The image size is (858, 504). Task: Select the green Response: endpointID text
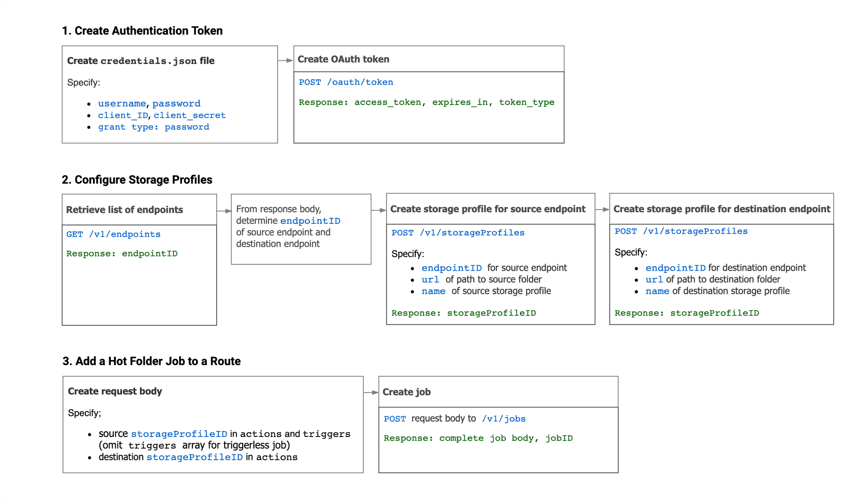click(122, 253)
